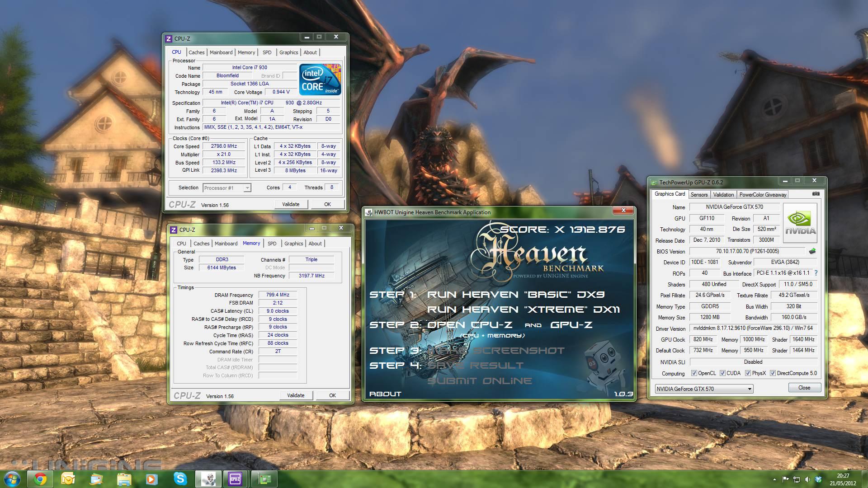Viewport: 868px width, 488px height.
Task: Open Skype from the taskbar
Action: pos(180,479)
